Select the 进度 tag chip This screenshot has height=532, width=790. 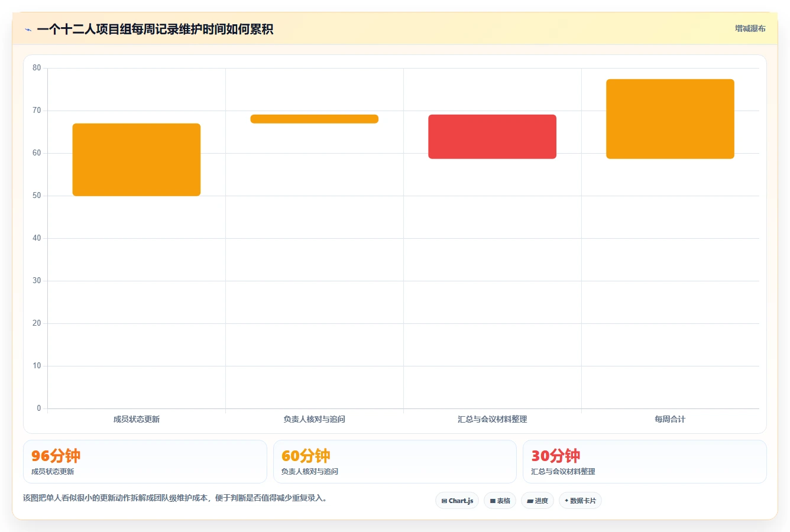point(538,501)
